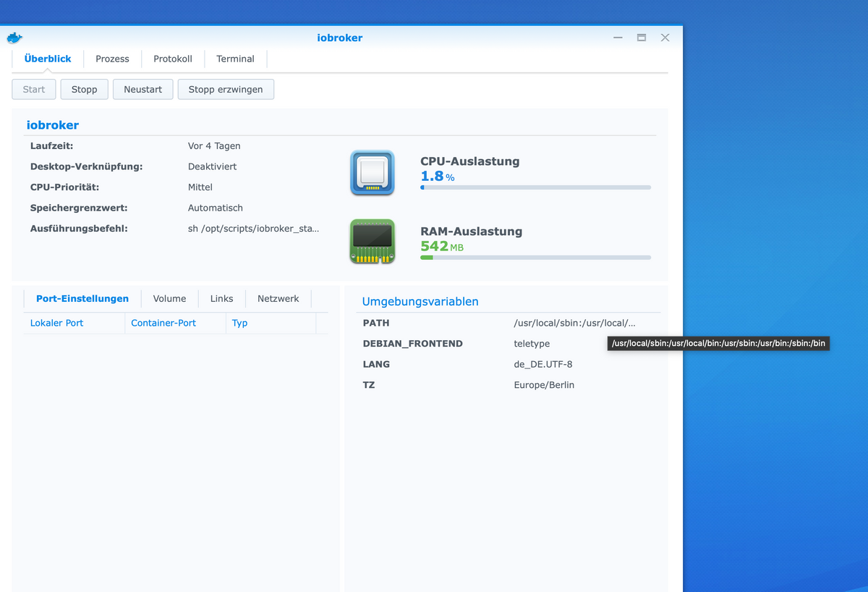Click the 1.8 % CPU value
Image resolution: width=868 pixels, height=592 pixels.
tap(438, 176)
